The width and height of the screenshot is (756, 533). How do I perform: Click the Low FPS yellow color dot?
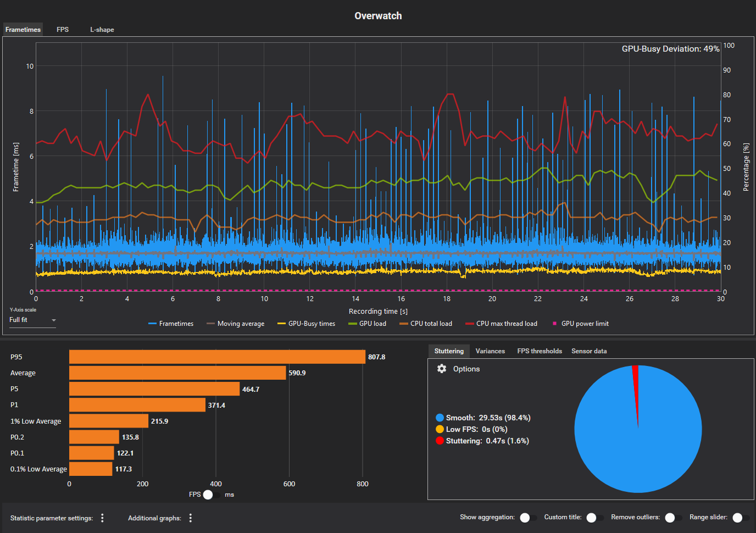coord(440,429)
